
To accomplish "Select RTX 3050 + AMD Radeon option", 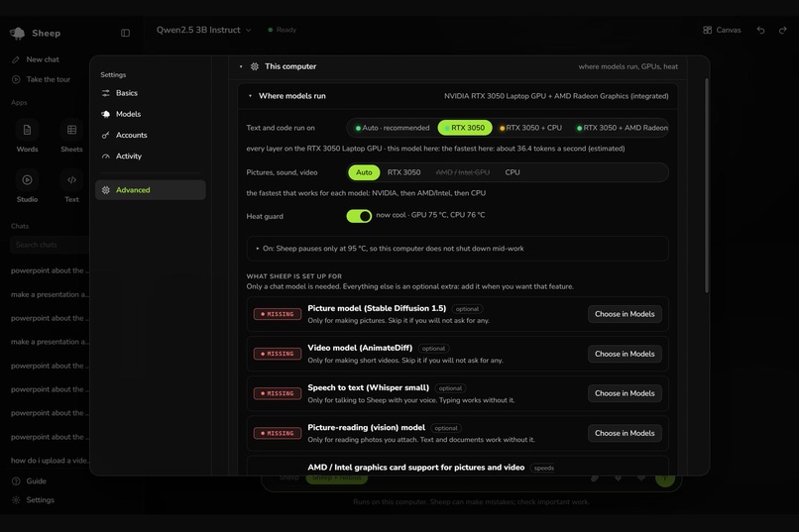I will pos(623,128).
